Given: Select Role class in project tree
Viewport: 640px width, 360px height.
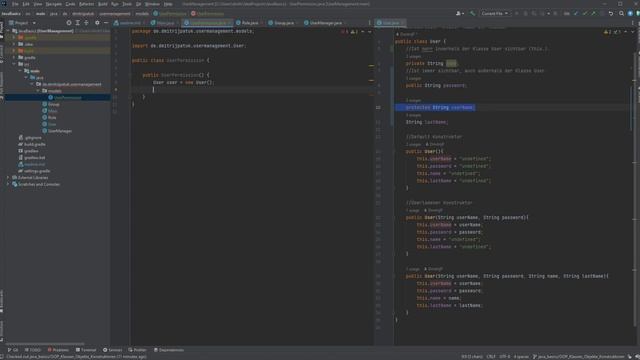Looking at the screenshot, I should [x=49, y=118].
